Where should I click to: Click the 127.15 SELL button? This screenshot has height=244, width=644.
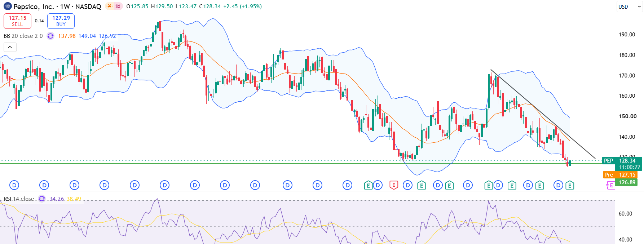point(17,21)
